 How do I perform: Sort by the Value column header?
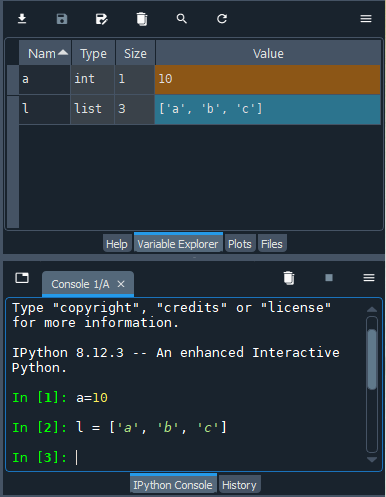pyautogui.click(x=268, y=53)
